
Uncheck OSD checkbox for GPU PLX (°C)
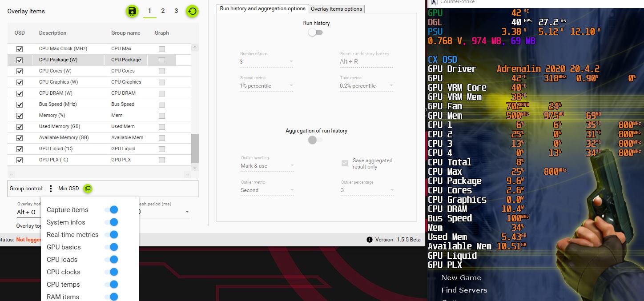20,160
